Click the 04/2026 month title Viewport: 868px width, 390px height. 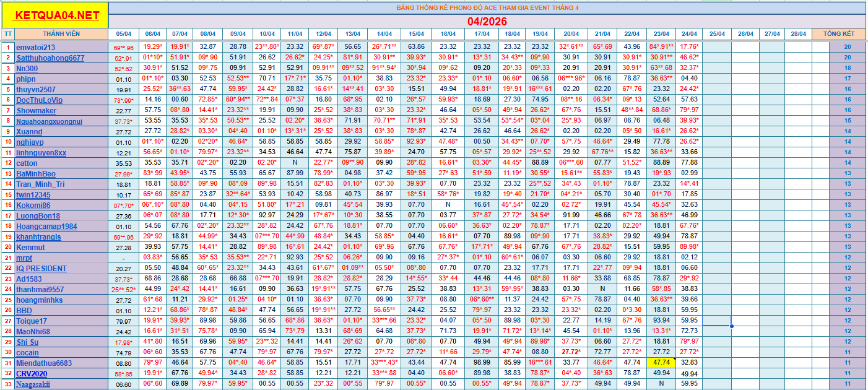(x=487, y=21)
